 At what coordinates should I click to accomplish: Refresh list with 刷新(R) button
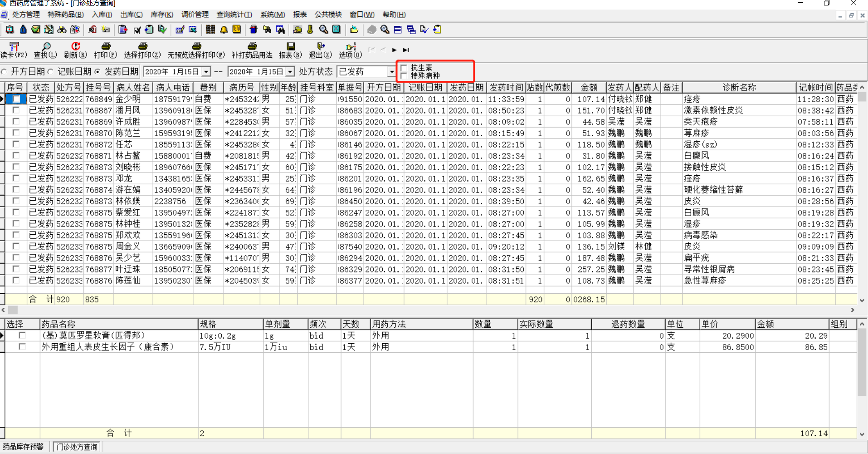click(x=75, y=50)
